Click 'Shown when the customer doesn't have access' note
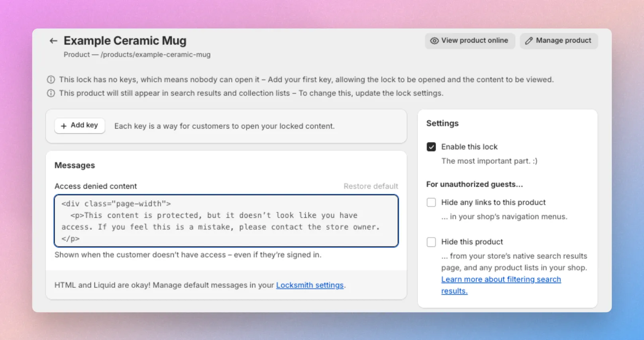644x340 pixels. 188,255
